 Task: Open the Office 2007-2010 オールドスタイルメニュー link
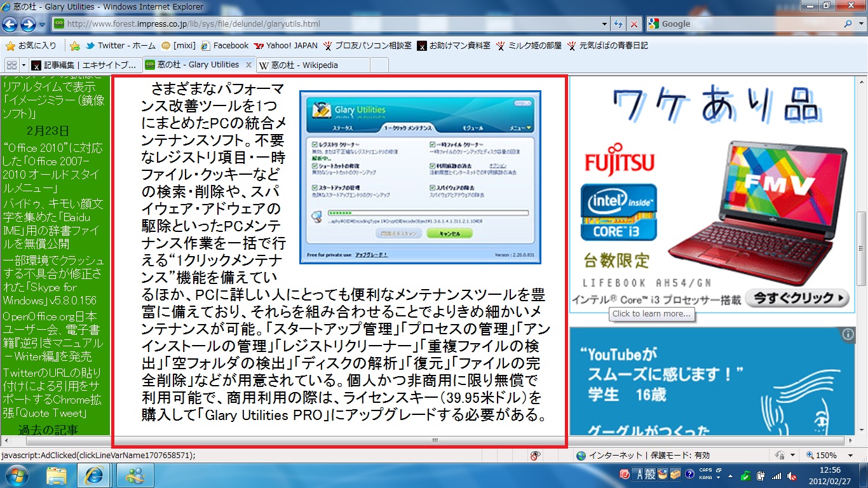pyautogui.click(x=52, y=168)
